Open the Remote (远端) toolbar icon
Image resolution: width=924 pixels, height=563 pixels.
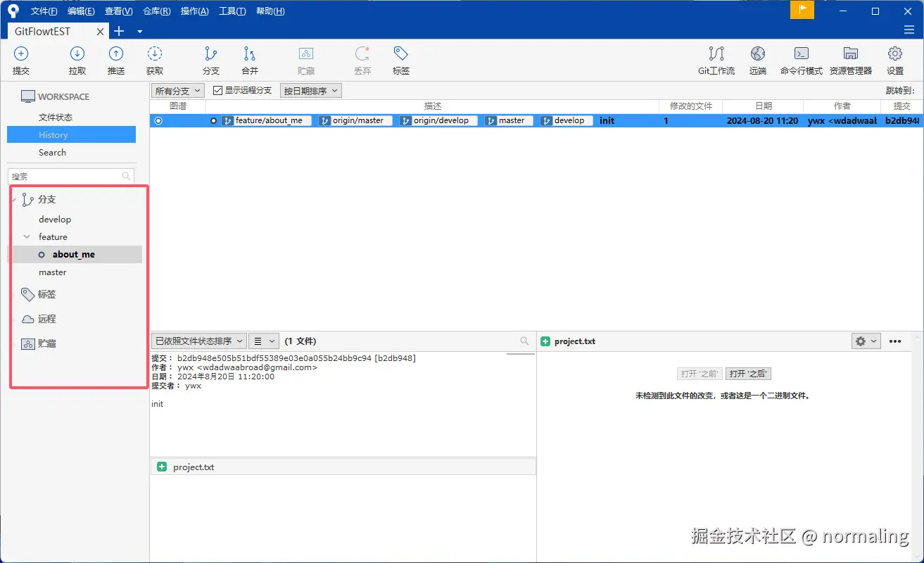[758, 53]
